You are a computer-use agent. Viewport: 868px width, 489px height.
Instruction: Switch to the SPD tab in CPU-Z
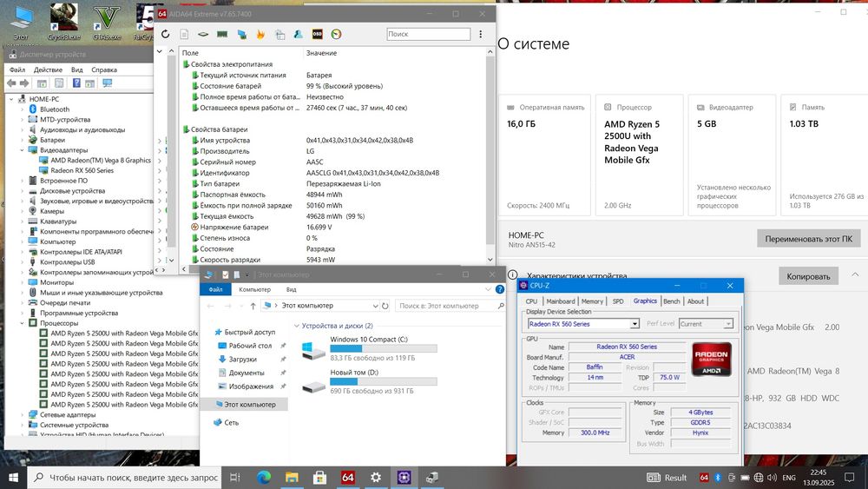618,301
